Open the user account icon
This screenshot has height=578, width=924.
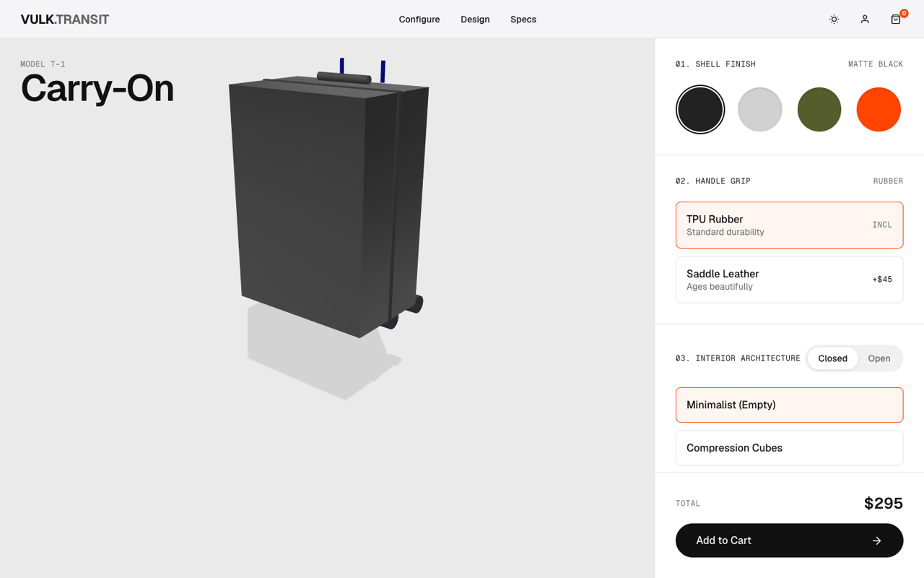pyautogui.click(x=865, y=20)
